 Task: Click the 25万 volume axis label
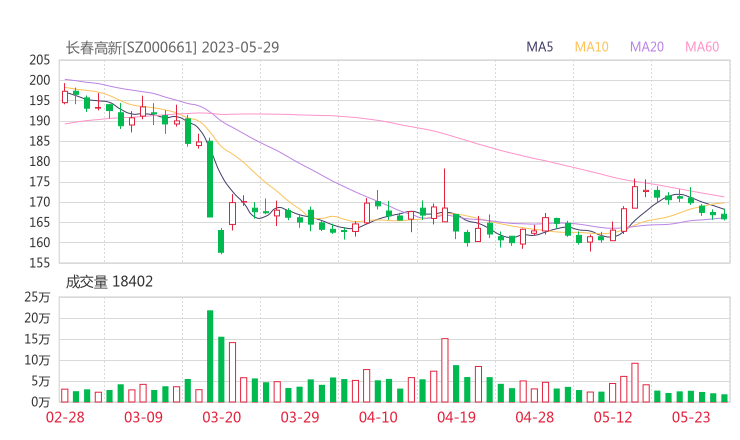(x=37, y=297)
